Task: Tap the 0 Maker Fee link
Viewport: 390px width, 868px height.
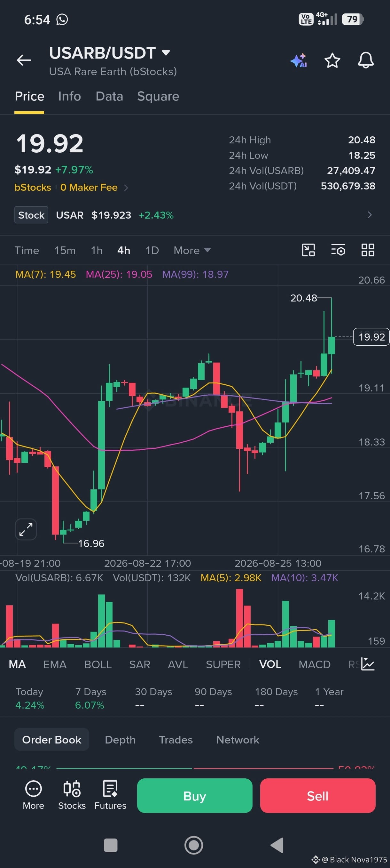Action: coord(89,187)
